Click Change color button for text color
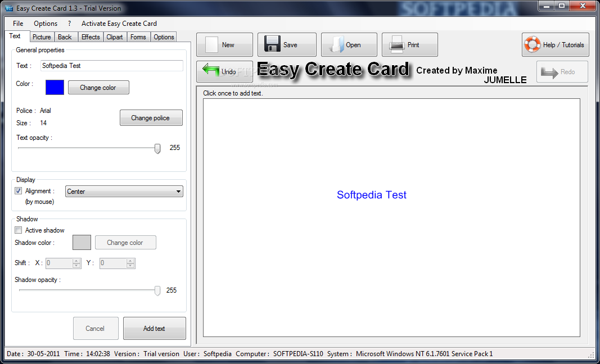 point(98,88)
